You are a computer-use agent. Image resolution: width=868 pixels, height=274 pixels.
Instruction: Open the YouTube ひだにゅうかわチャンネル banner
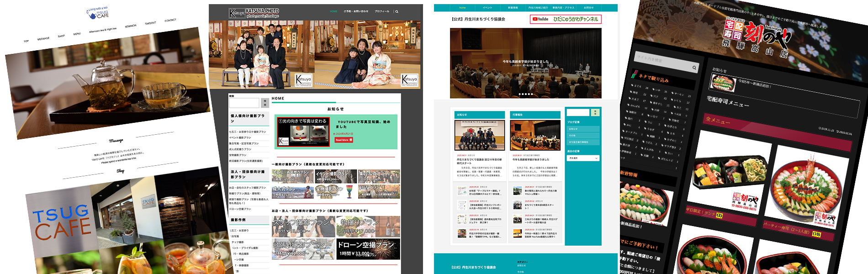(x=566, y=19)
